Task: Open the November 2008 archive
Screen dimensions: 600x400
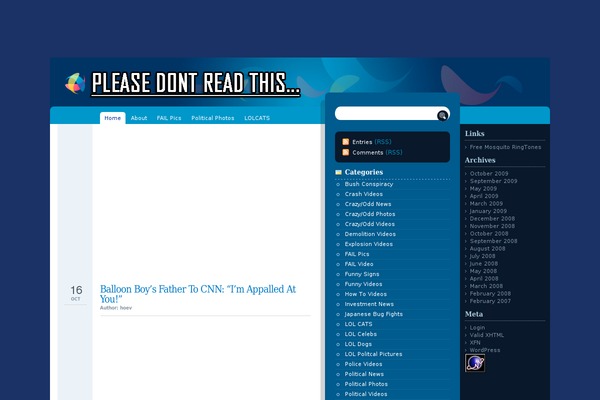Action: [492, 226]
